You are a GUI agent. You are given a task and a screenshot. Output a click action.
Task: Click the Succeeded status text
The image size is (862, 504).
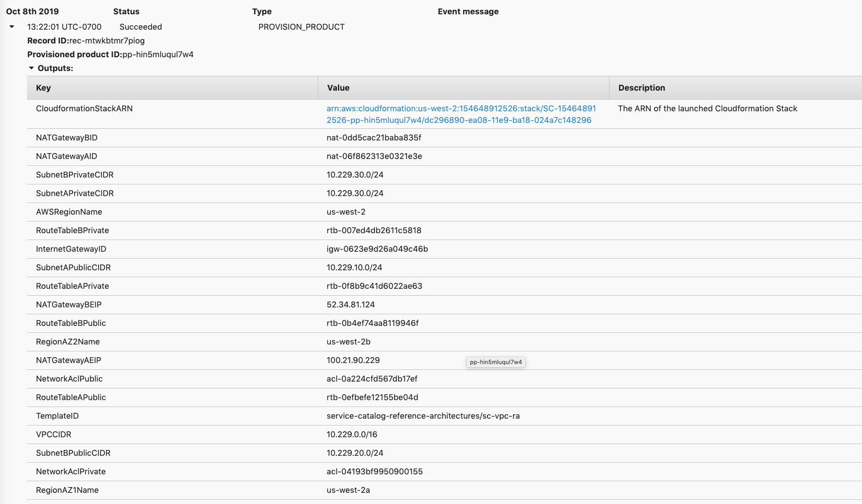(140, 26)
